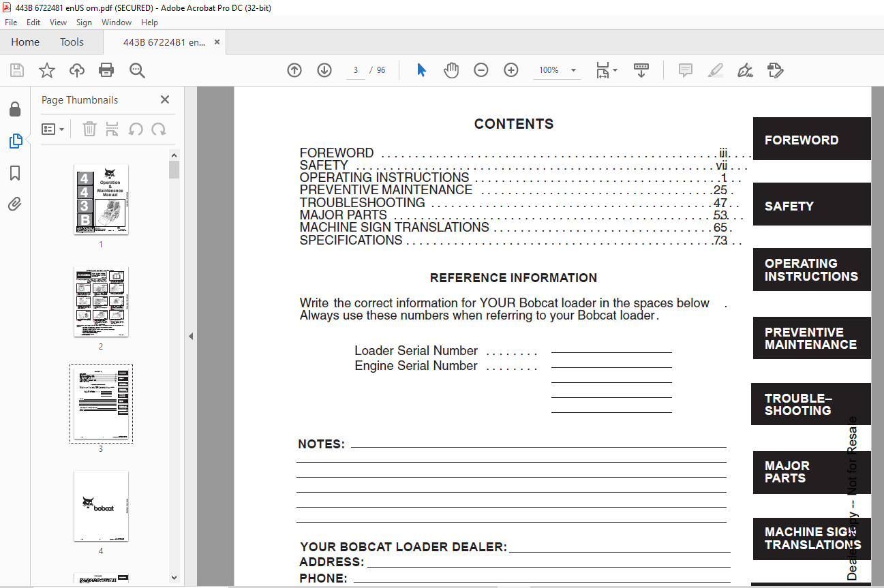Go to next page arrow
Screen dimensions: 884x588
324,70
